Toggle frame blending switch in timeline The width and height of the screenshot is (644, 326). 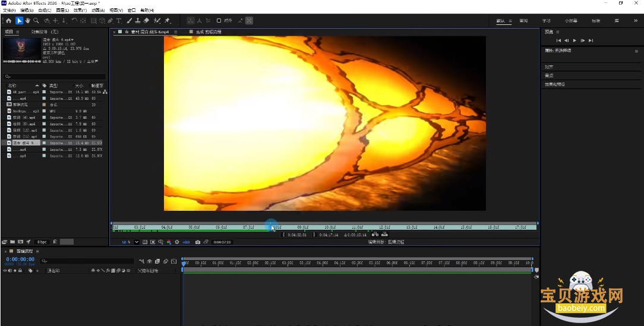[157, 261]
